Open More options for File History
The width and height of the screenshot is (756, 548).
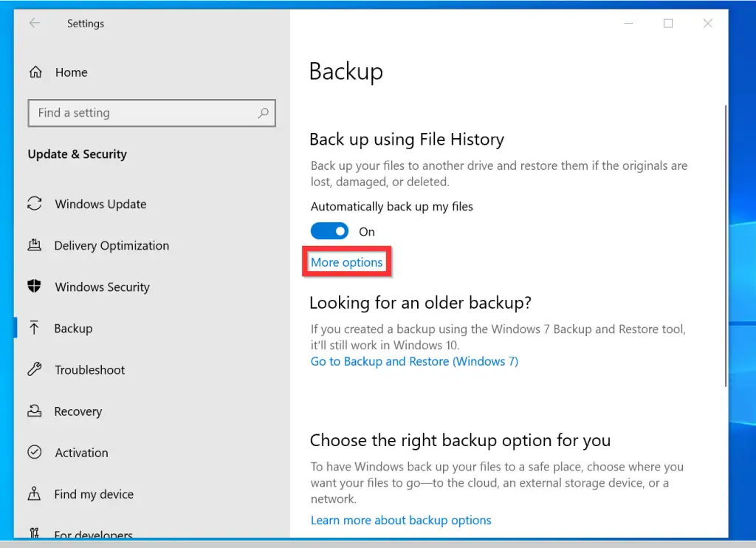(346, 262)
